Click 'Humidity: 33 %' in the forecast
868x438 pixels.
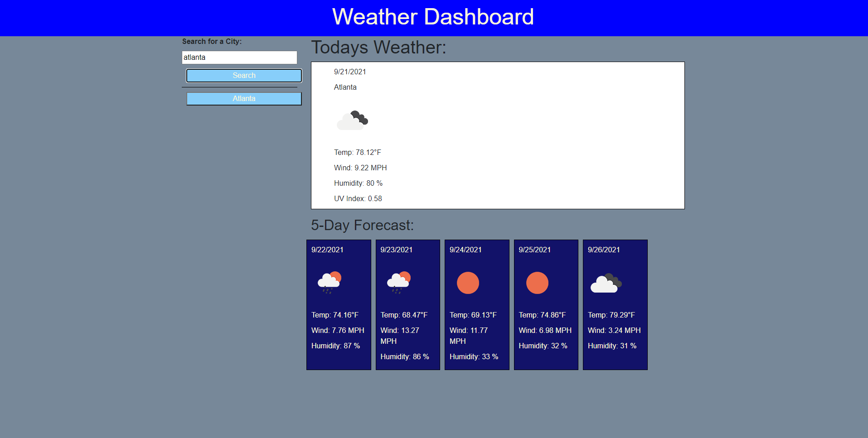tap(474, 356)
